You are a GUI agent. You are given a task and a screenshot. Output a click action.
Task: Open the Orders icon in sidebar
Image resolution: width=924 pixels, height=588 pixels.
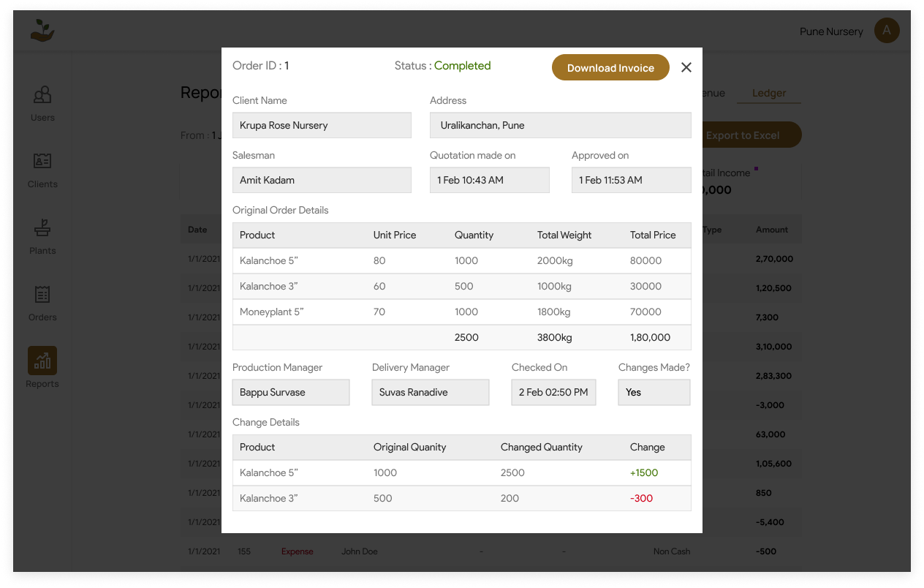[42, 295]
